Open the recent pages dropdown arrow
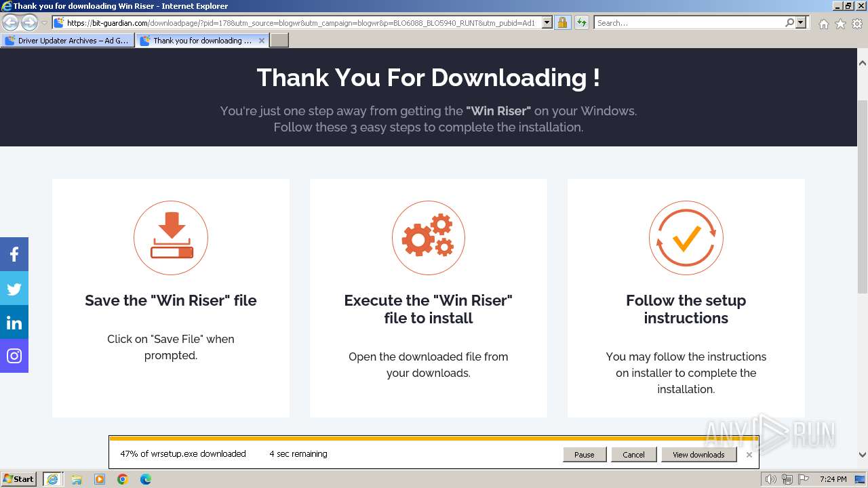Image resolution: width=868 pixels, height=488 pixels. [x=44, y=23]
